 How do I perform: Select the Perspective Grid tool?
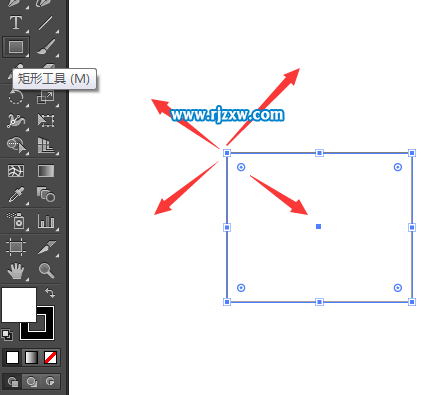point(46,145)
